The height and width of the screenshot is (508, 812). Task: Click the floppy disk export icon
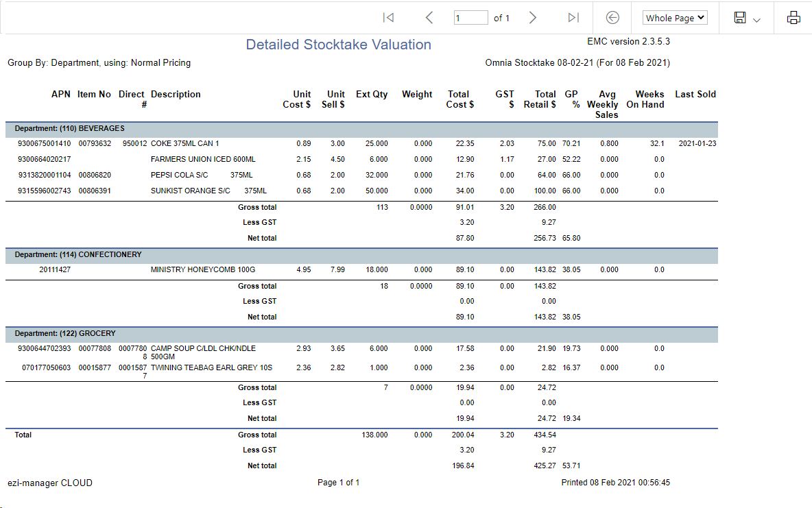pos(740,18)
